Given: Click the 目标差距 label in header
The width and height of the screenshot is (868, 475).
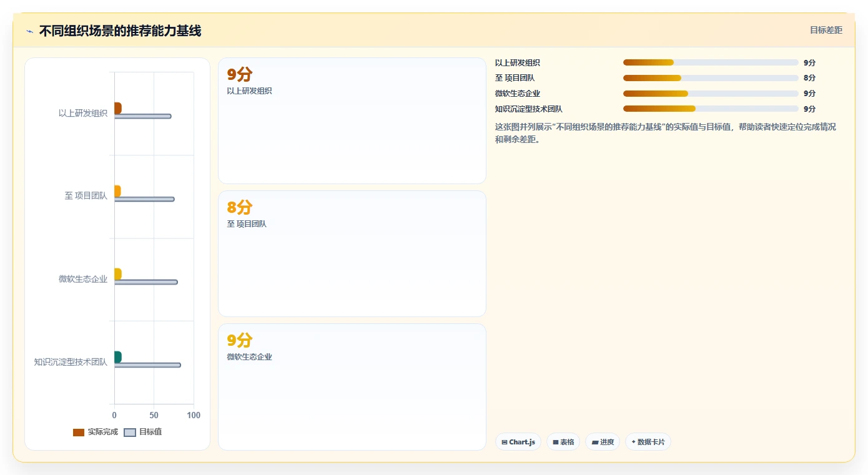Looking at the screenshot, I should pos(826,30).
